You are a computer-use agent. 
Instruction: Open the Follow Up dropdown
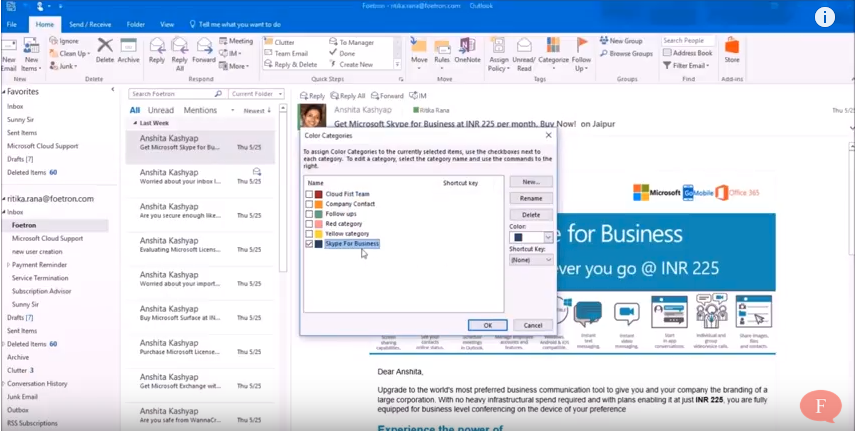coord(582,54)
